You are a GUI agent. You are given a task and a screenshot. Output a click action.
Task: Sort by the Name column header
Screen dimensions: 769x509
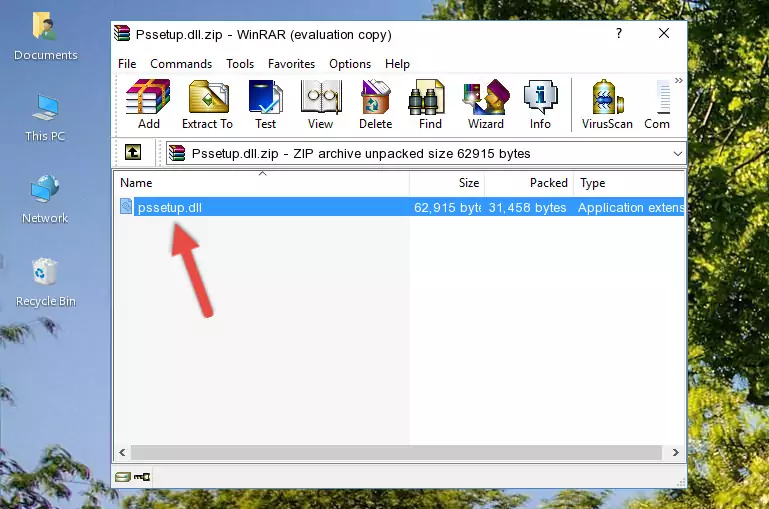click(x=262, y=183)
